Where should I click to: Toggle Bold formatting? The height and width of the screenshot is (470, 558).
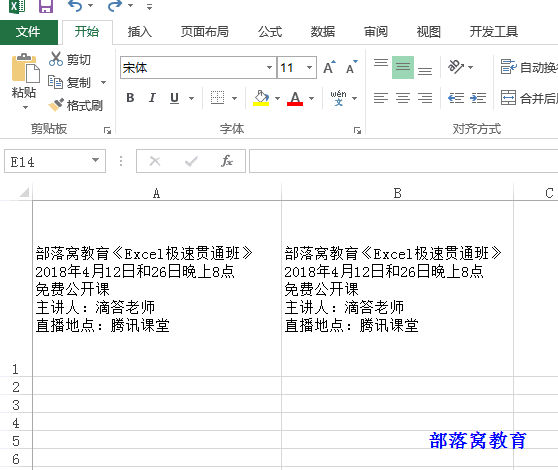pos(130,98)
